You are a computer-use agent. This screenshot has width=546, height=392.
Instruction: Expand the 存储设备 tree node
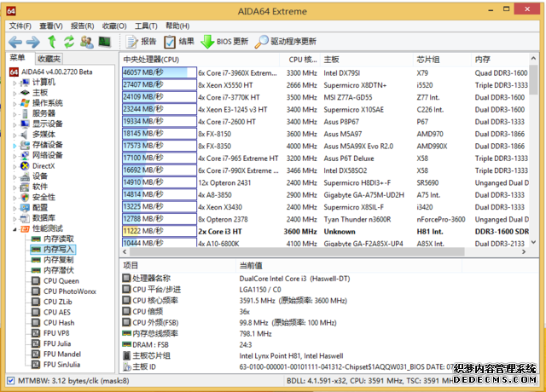pyautogui.click(x=15, y=146)
